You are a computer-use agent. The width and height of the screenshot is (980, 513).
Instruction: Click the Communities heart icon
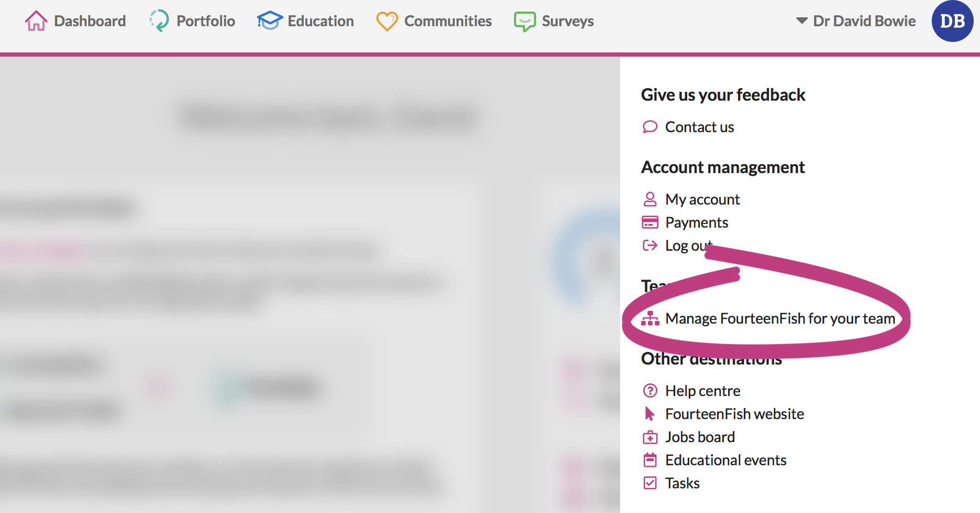tap(387, 21)
